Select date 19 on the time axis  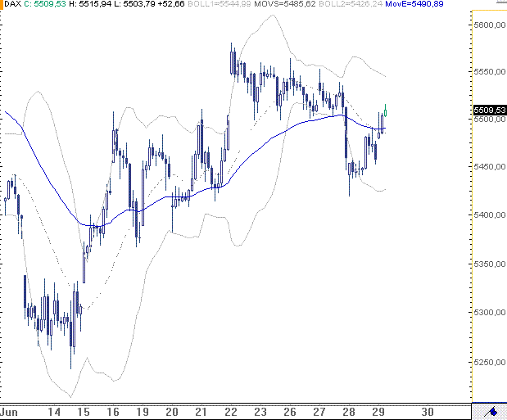click(x=142, y=413)
